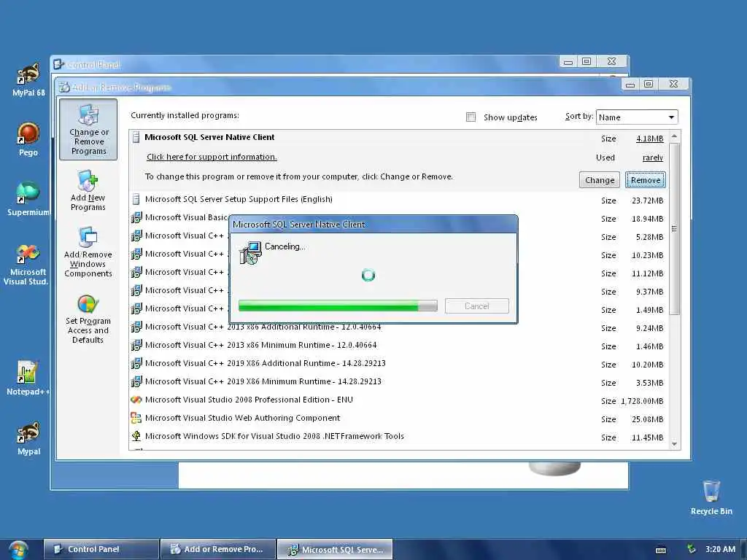Viewport: 747px width, 560px height.
Task: Launch Notepad++ from the desktop
Action: (27, 378)
